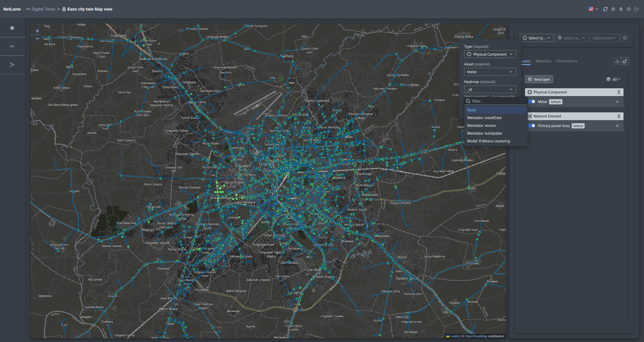Open the notifications bell
The image size is (644, 342).
(x=621, y=9)
